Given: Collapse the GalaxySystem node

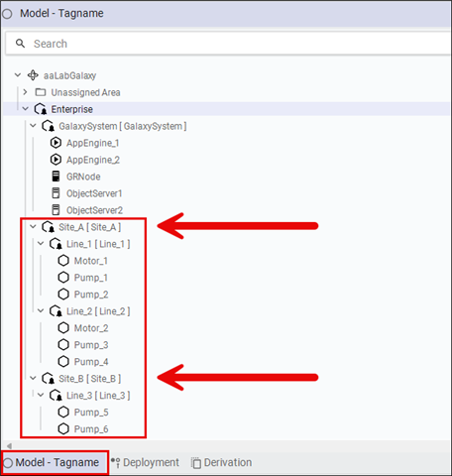Looking at the screenshot, I should pos(33,126).
